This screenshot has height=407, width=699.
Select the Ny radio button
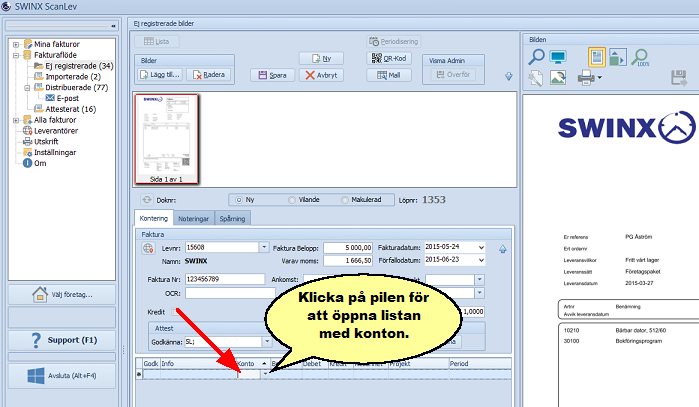point(239,200)
